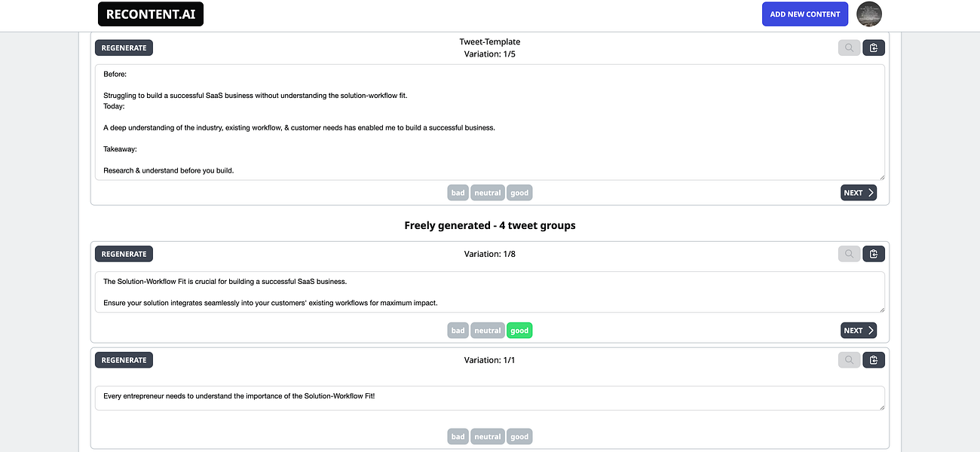
Task: Rate the Tweet-Template variation as neutral
Action: (x=488, y=193)
